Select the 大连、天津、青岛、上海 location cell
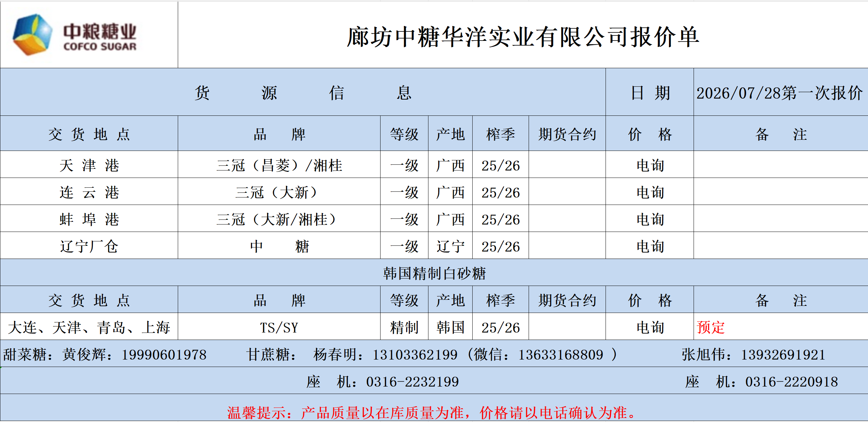This screenshot has width=868, height=422. (x=89, y=327)
